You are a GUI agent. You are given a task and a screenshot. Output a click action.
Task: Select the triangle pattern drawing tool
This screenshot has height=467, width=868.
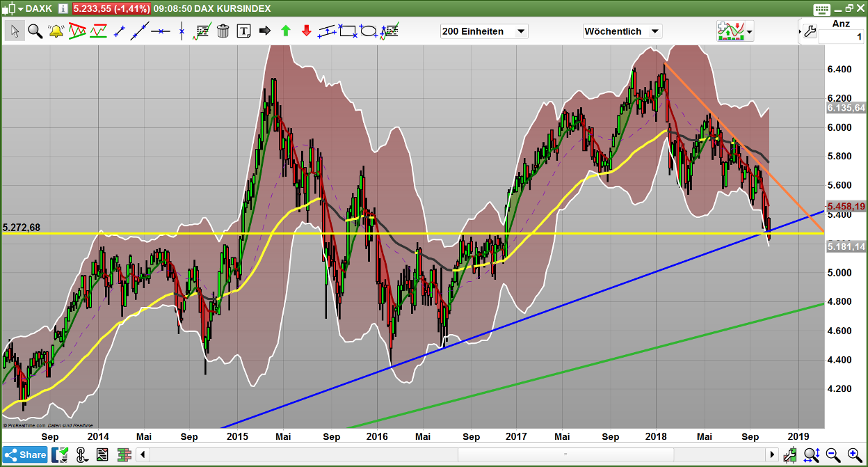77,31
